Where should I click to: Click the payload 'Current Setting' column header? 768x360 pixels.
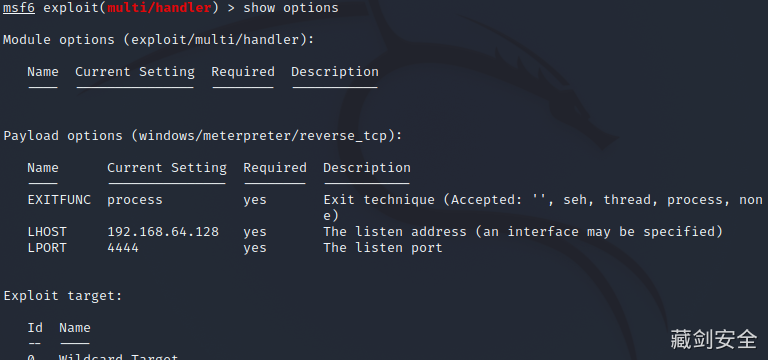click(167, 168)
